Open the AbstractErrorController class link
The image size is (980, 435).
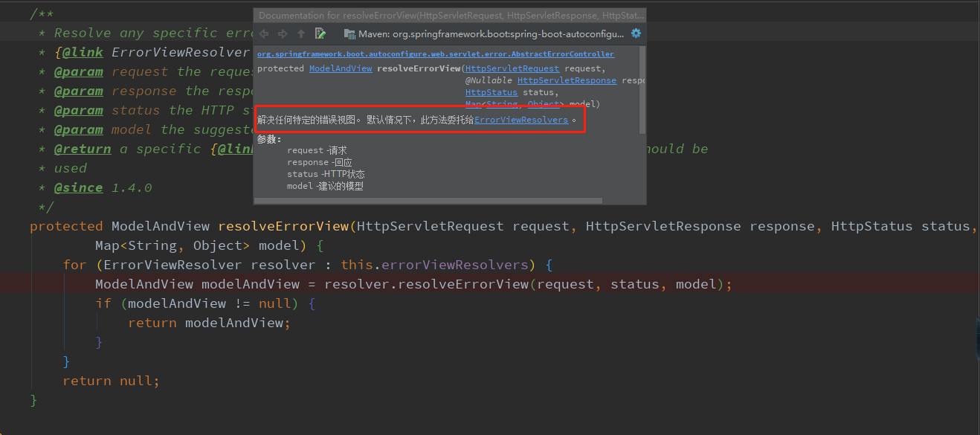pyautogui.click(x=436, y=54)
